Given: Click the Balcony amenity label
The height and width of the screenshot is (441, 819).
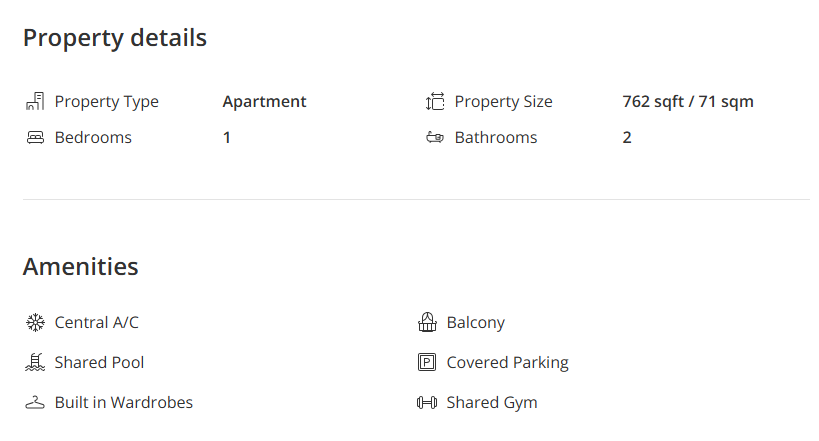Looking at the screenshot, I should point(475,322).
